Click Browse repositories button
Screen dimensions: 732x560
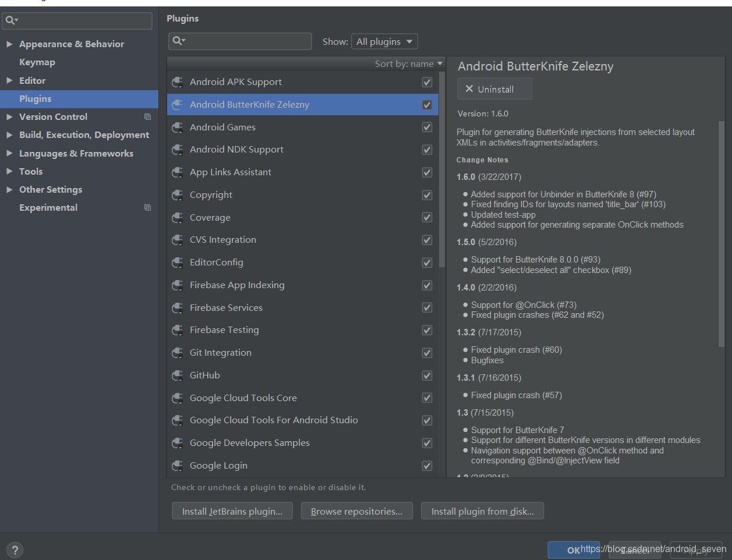pos(356,511)
